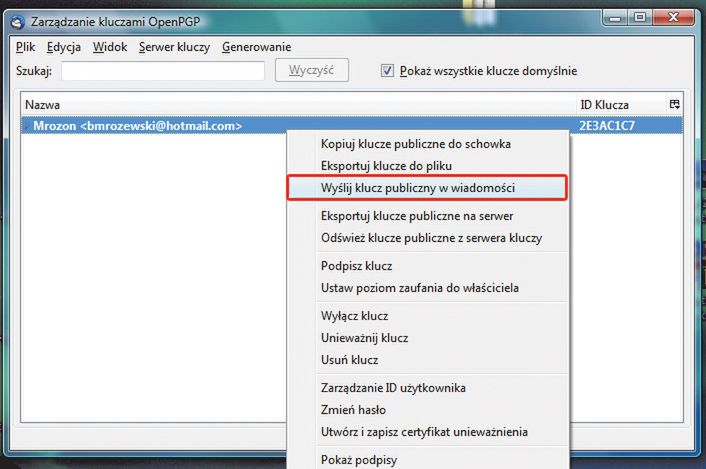Select Usuń klucz entry

427,360
